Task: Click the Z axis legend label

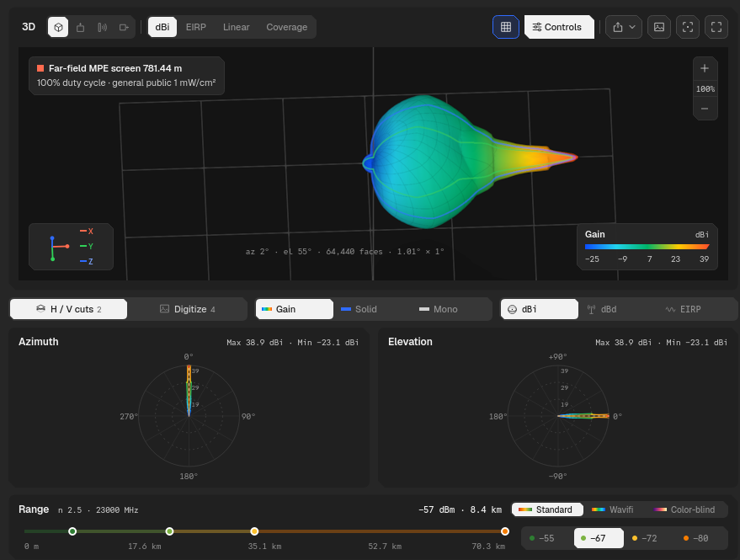Action: pyautogui.click(x=87, y=261)
